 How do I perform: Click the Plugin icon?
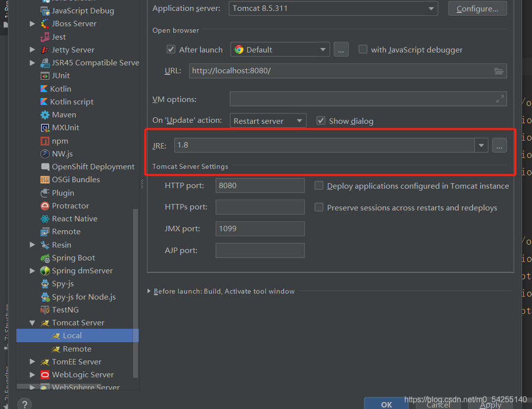[45, 193]
